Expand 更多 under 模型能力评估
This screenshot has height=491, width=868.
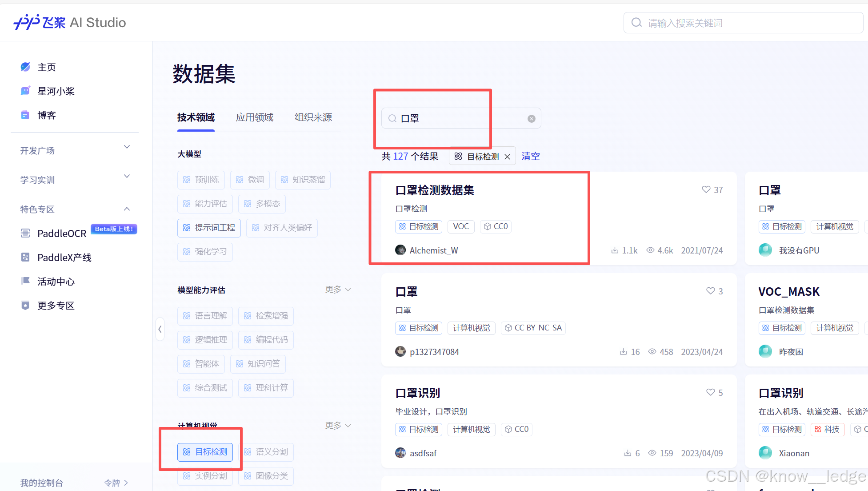click(338, 290)
